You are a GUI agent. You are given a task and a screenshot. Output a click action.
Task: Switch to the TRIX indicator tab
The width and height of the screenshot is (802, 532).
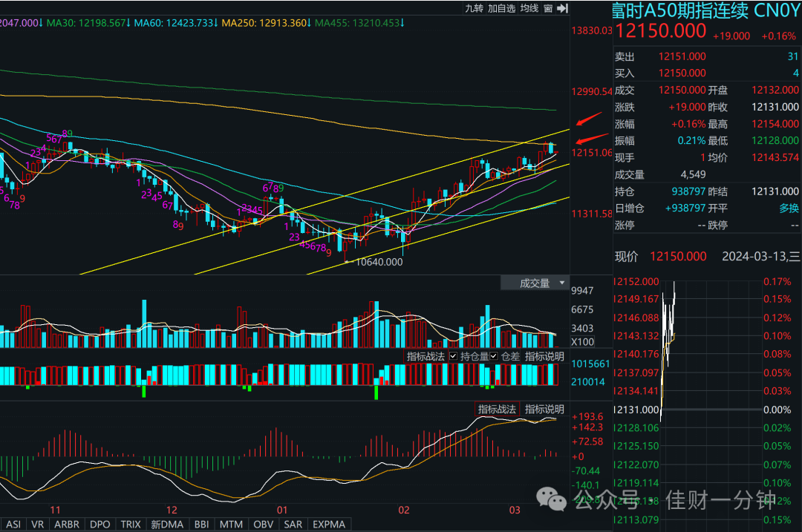tap(131, 525)
